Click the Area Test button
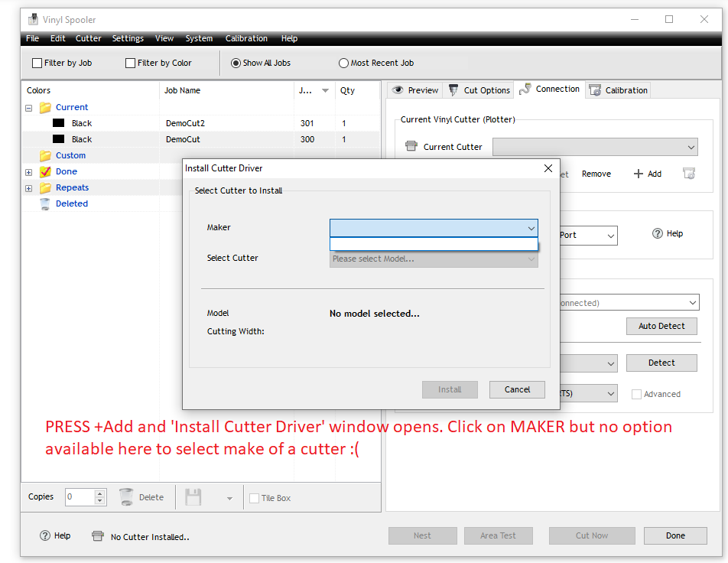The height and width of the screenshot is (563, 728). [x=498, y=535]
